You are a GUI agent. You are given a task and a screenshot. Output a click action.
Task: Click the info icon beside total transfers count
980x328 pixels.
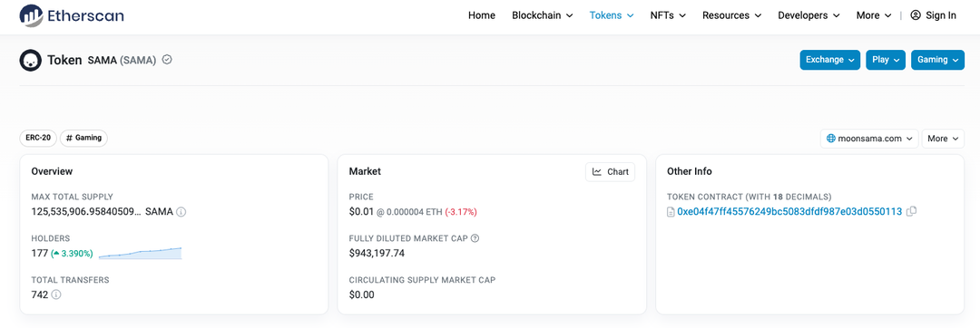(x=56, y=294)
